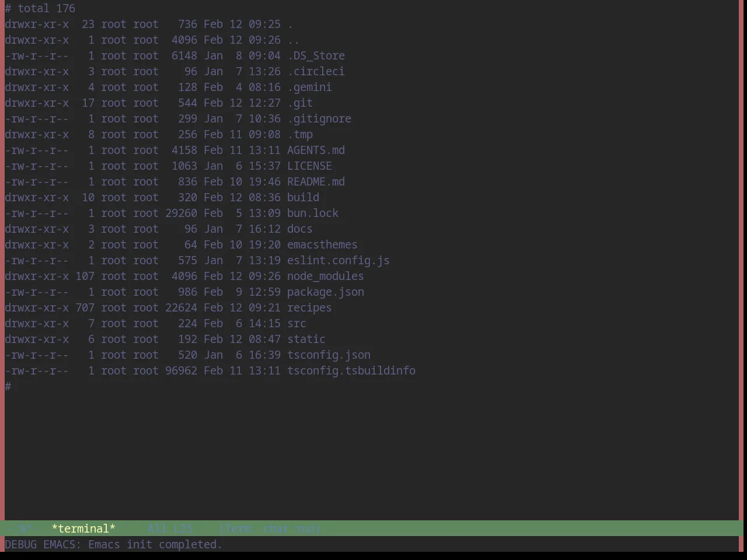
Task: Click the time 19:46 on README.md row
Action: pyautogui.click(x=264, y=181)
